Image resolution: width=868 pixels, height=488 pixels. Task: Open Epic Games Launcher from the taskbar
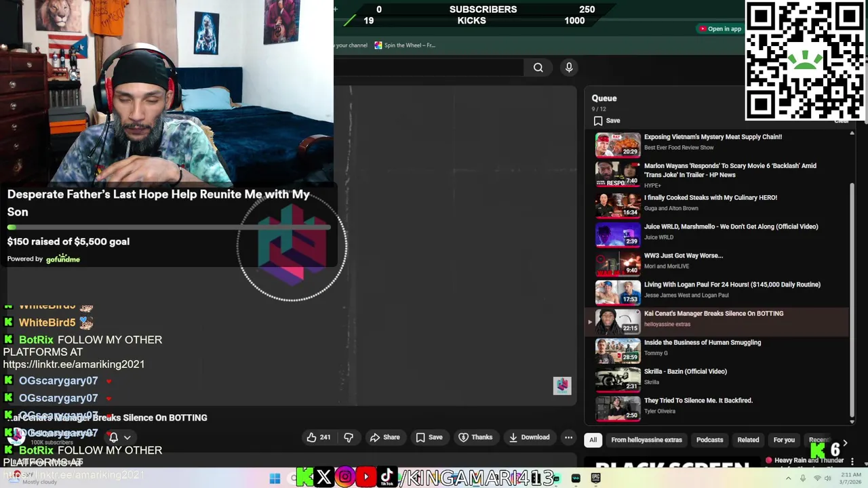pos(595,479)
